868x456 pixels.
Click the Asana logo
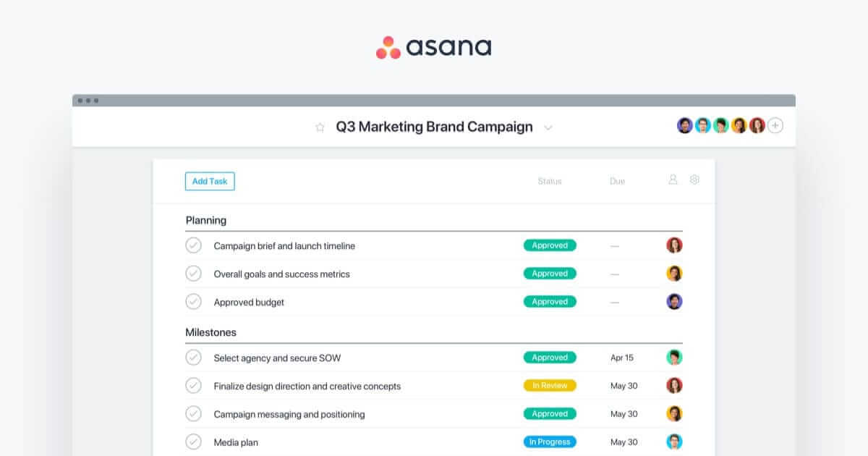pyautogui.click(x=433, y=47)
